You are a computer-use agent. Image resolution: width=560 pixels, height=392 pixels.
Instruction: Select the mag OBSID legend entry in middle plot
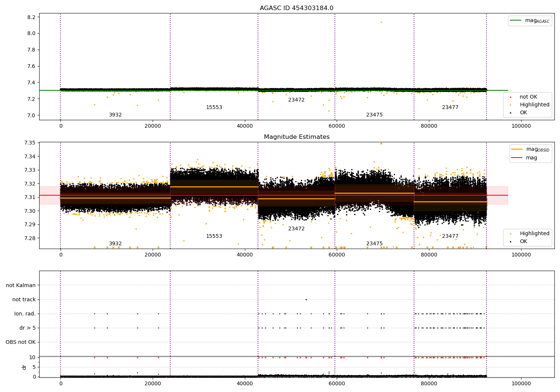coord(531,149)
